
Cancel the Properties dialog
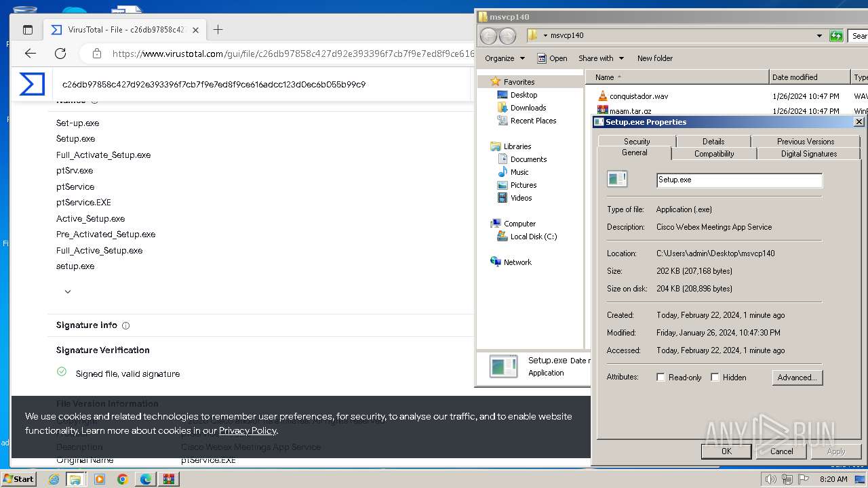click(x=781, y=451)
